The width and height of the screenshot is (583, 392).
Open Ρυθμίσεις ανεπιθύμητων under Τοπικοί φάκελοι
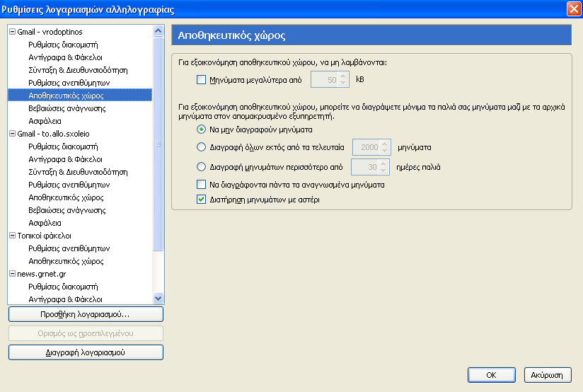pyautogui.click(x=80, y=248)
